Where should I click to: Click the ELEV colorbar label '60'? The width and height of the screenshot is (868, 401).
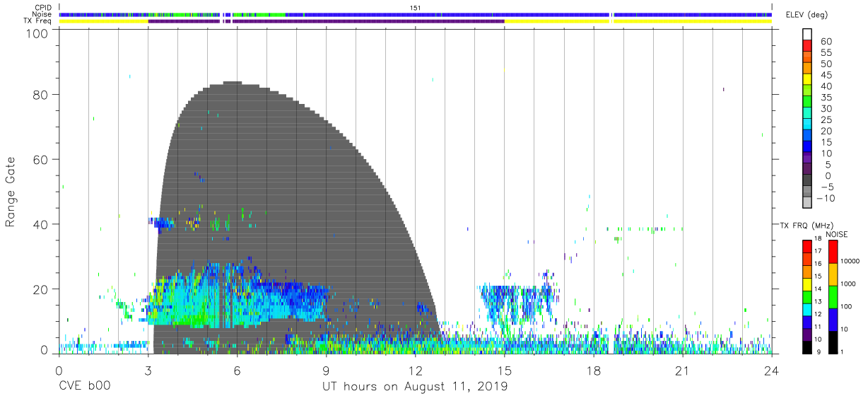click(826, 42)
